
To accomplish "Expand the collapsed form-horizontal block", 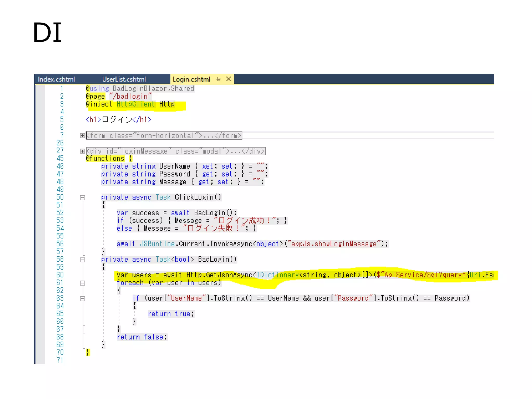I will point(82,136).
